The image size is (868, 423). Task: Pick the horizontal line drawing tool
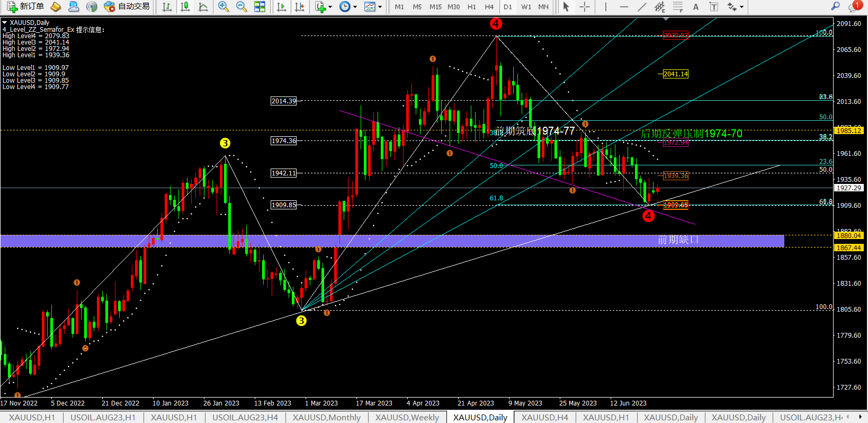click(x=624, y=6)
